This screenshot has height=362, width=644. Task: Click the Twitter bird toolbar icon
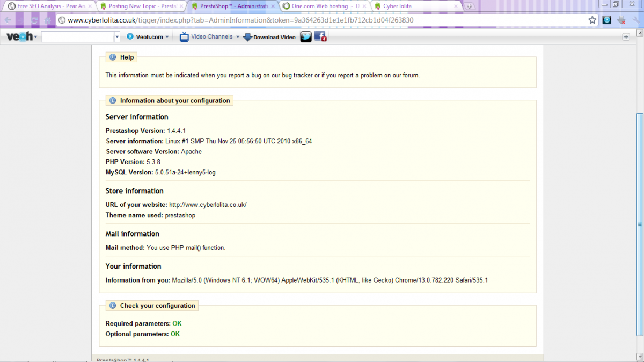(306, 37)
